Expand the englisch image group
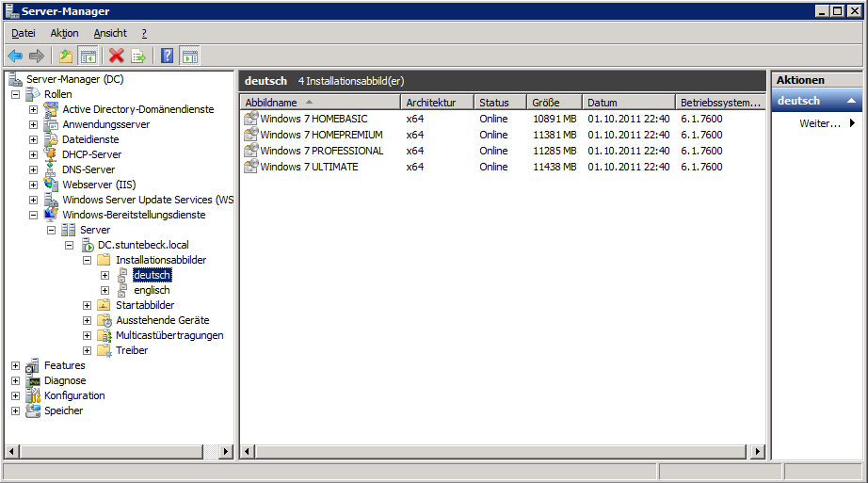Screen dimensions: 868x483 click(x=105, y=290)
